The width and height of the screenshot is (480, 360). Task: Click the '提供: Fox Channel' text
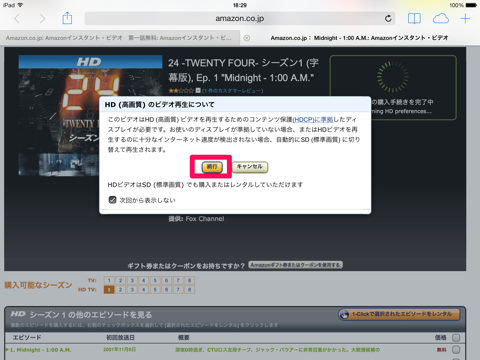(196, 219)
